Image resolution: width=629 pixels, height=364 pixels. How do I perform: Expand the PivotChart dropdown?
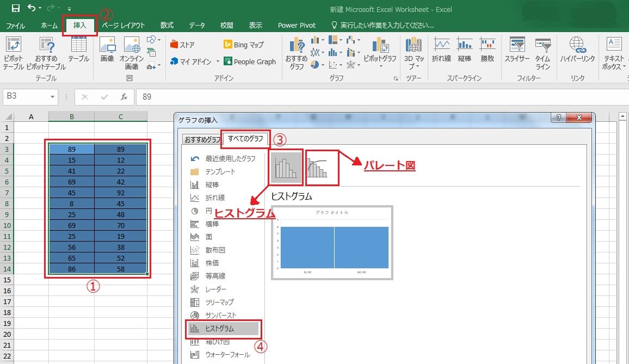click(380, 66)
